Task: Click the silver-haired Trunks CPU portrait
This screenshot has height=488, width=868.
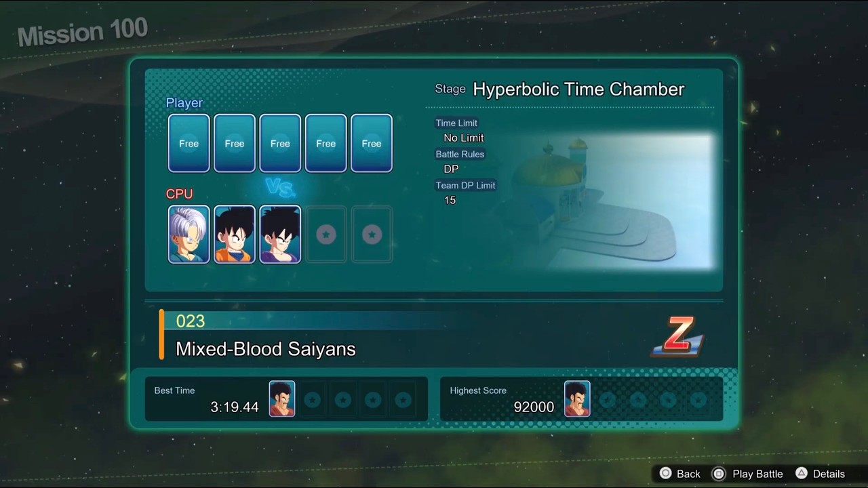Action: (189, 234)
